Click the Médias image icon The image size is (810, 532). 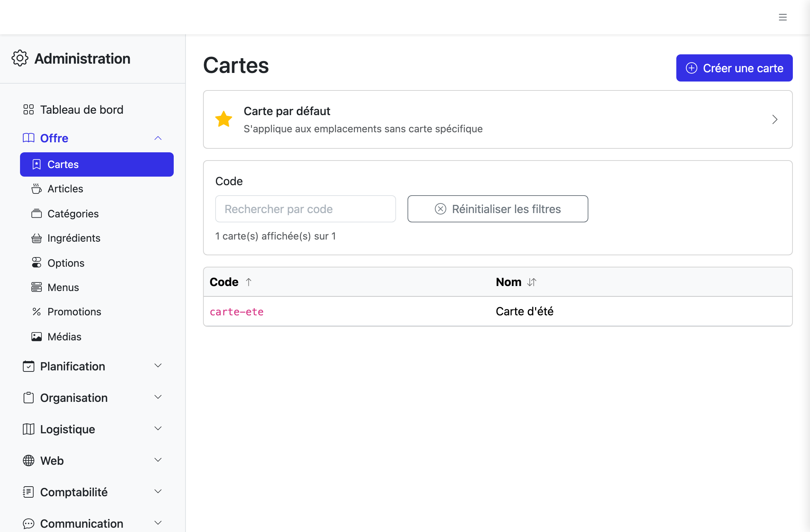click(36, 337)
